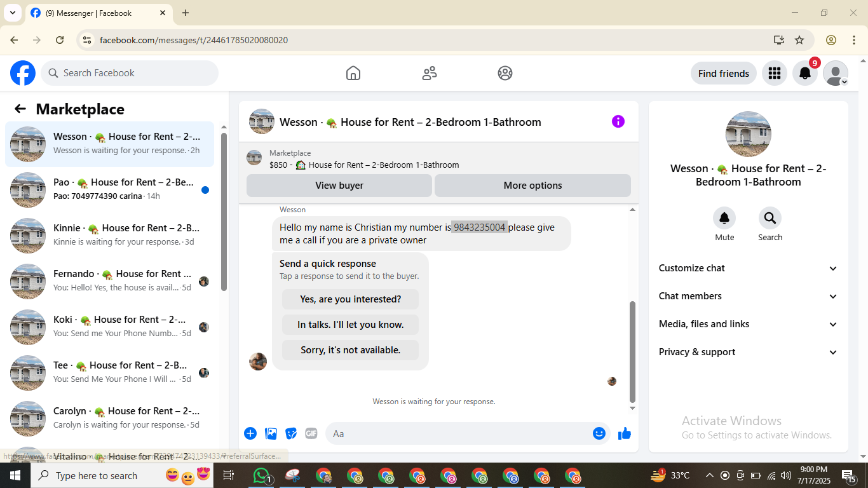Viewport: 868px width, 488px height.
Task: Open the Wesson conversation in the list
Action: click(109, 144)
